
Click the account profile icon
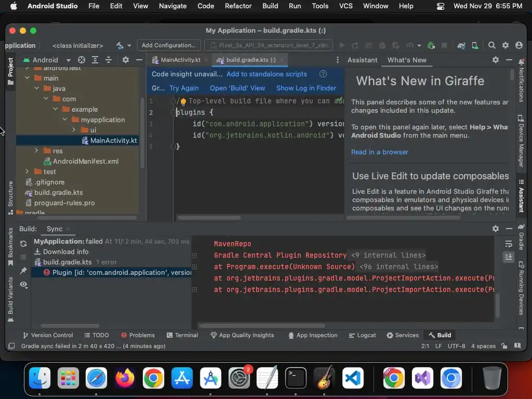(519, 45)
